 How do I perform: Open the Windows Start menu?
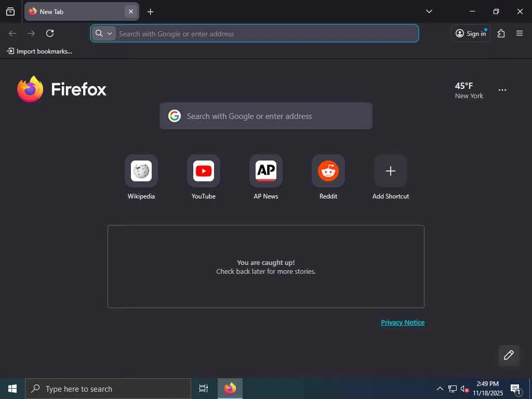pos(12,389)
